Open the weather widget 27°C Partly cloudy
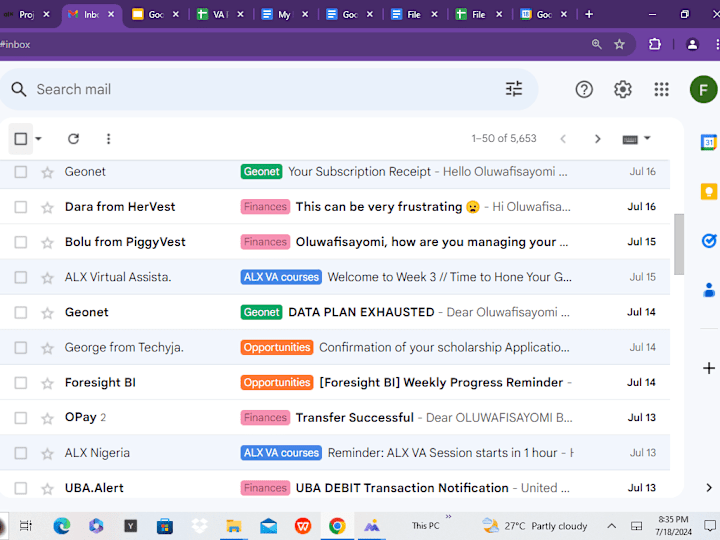This screenshot has width=720, height=540. (535, 526)
